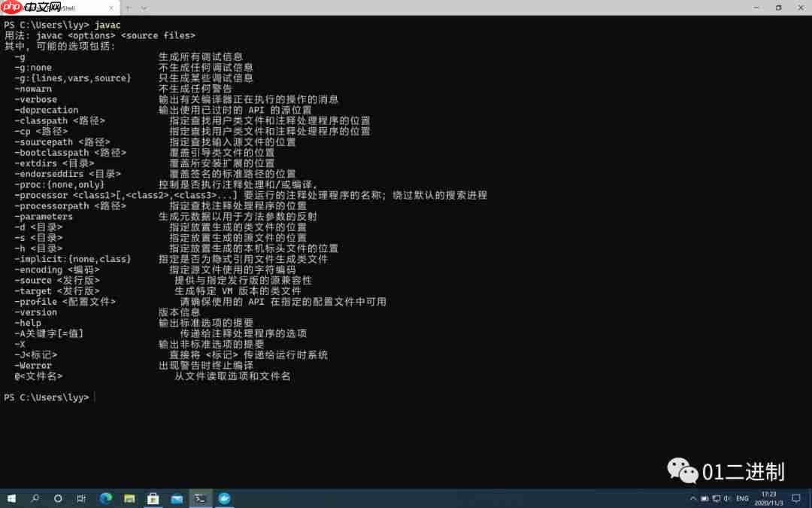Open the Start menu

coord(11,498)
